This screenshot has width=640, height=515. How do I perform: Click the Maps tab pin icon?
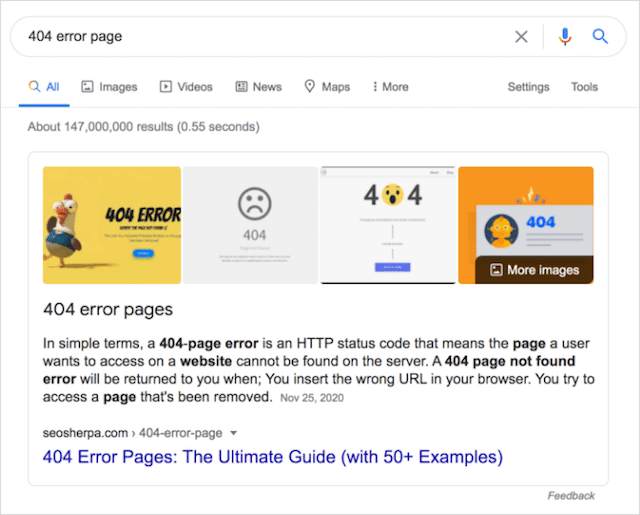(310, 87)
